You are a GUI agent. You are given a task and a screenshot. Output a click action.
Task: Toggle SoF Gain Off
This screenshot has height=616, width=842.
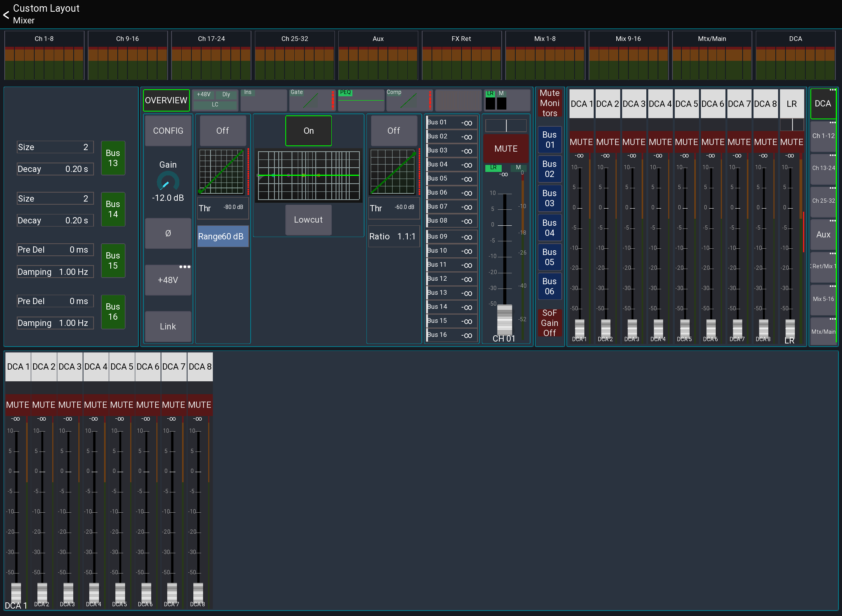[x=550, y=323]
